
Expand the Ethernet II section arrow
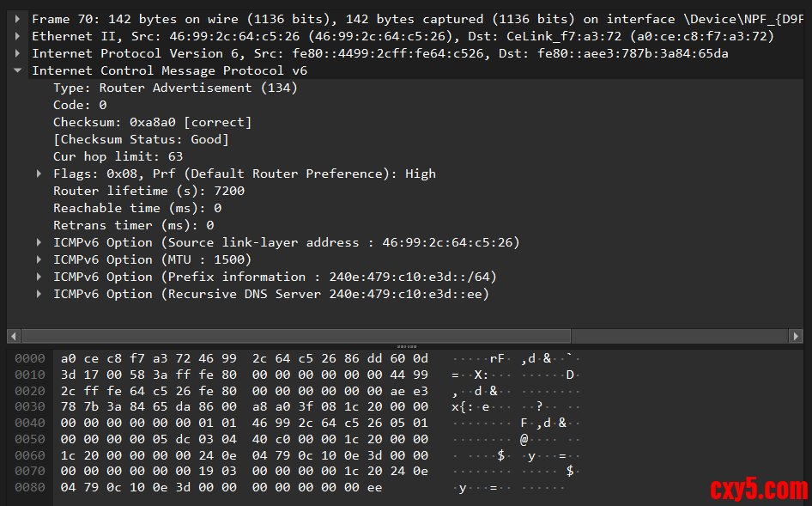[x=19, y=36]
